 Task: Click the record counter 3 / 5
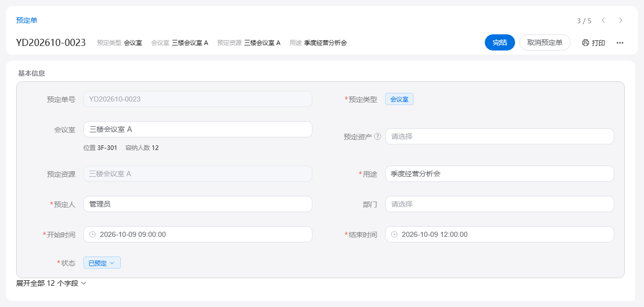point(584,21)
